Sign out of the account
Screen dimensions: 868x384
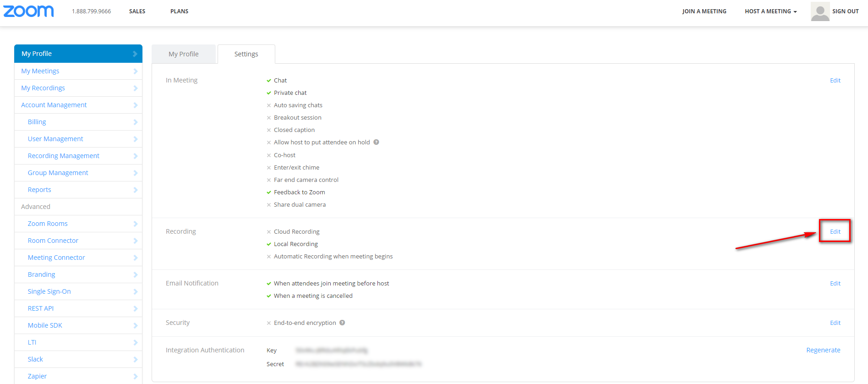pos(845,11)
